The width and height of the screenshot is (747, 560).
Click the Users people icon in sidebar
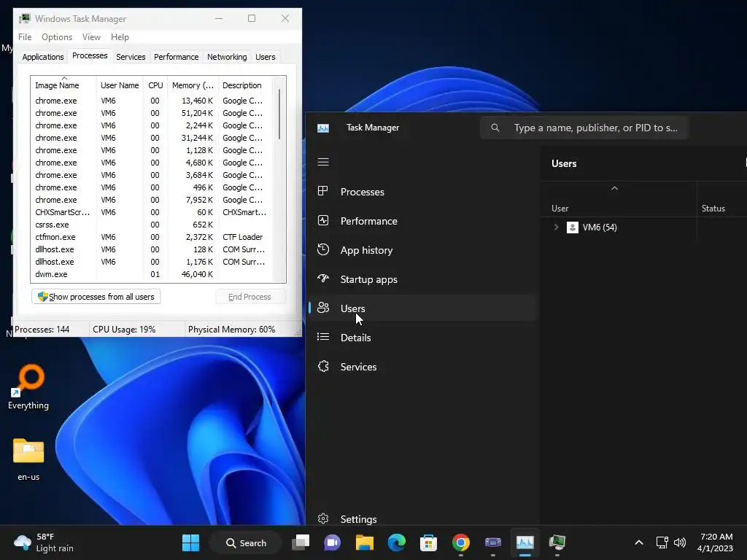click(323, 308)
